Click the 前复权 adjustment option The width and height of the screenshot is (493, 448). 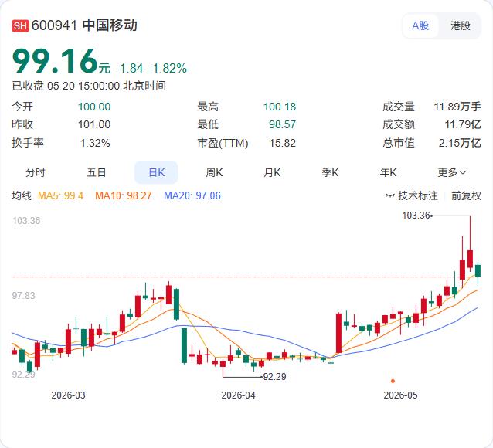466,196
